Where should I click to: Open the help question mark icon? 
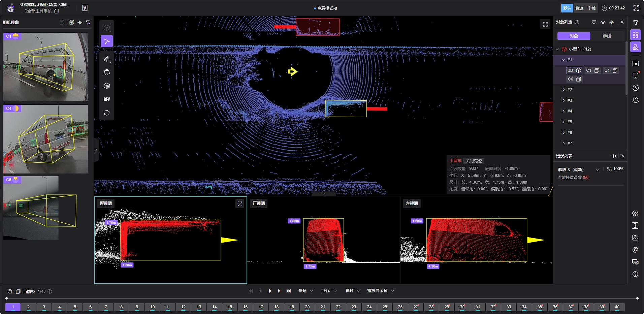(x=635, y=274)
